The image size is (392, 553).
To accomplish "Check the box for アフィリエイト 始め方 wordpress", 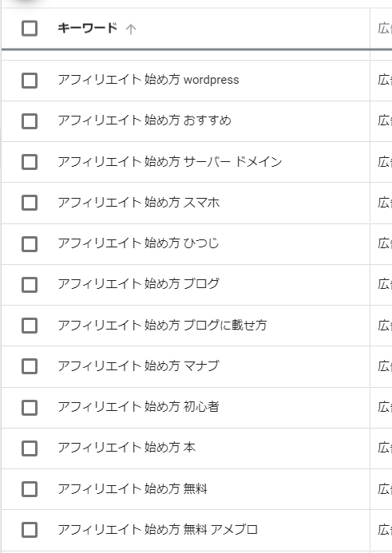I will 30,81.
